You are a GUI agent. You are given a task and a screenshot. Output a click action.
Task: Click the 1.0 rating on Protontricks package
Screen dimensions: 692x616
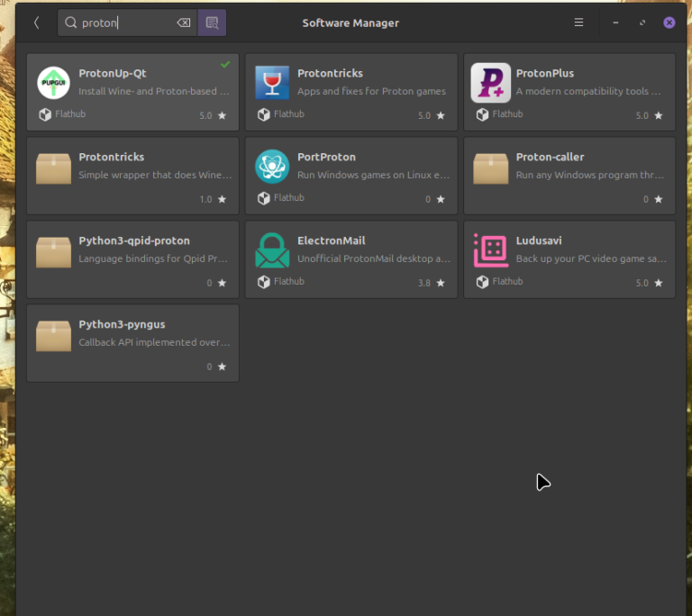[205, 199]
